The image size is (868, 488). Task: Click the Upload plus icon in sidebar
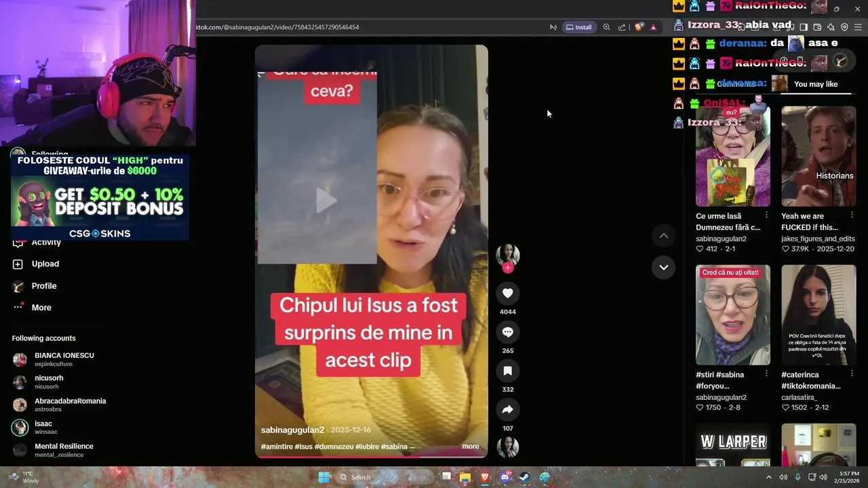[x=18, y=264]
